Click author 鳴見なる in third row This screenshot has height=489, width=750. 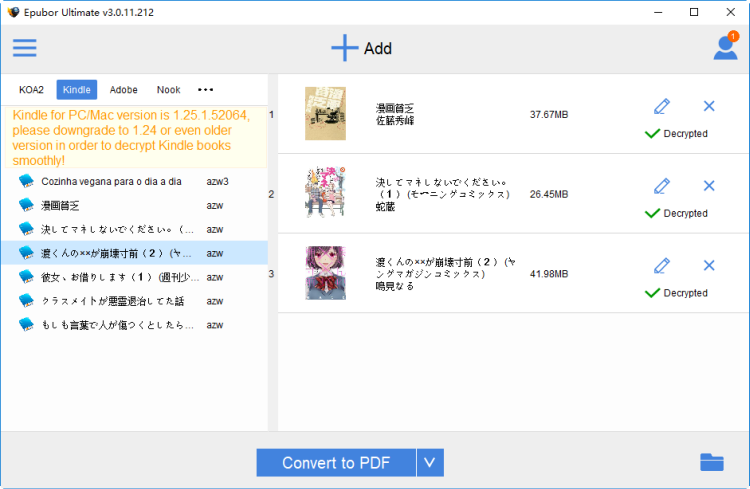click(x=395, y=286)
